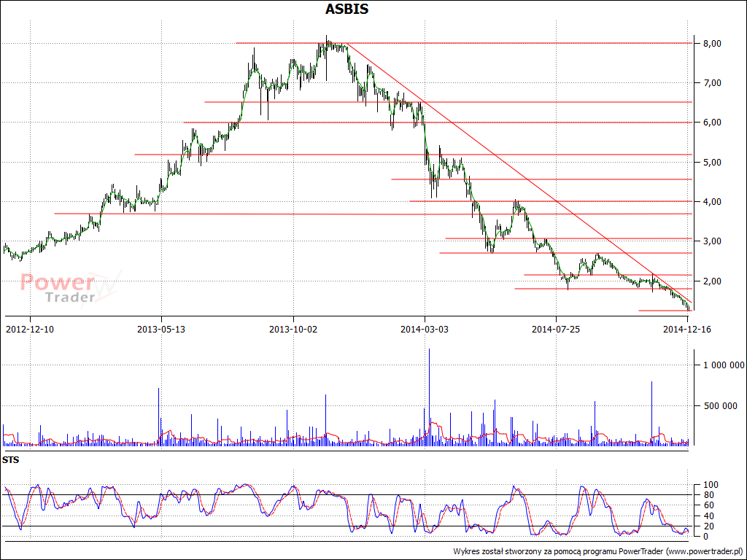Click the 80 stochastic scale label

[x=708, y=495]
